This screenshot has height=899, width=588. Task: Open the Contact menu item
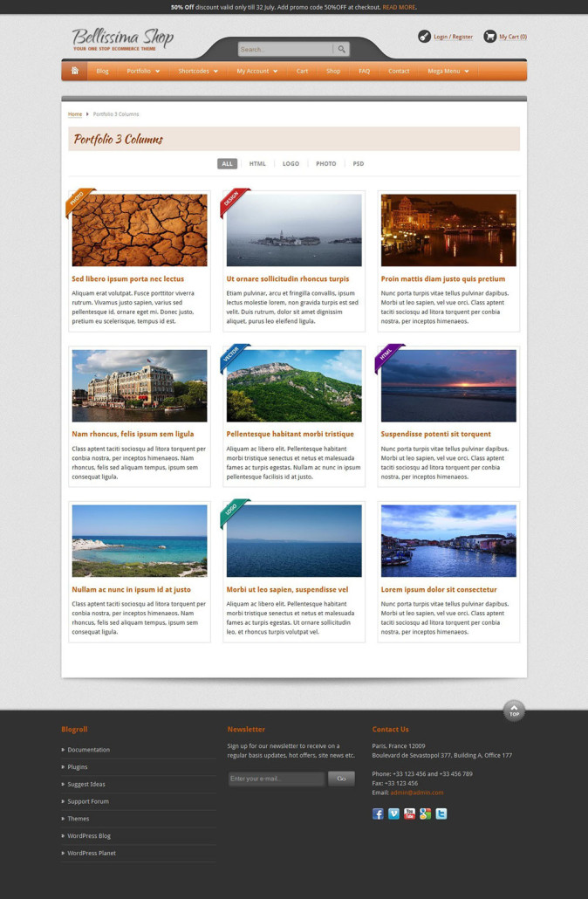(x=399, y=71)
